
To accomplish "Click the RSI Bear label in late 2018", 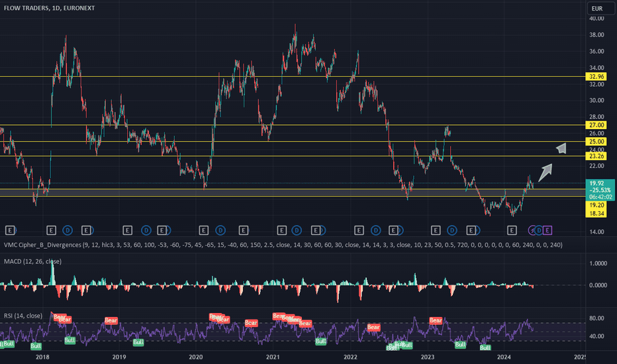I will coord(111,320).
